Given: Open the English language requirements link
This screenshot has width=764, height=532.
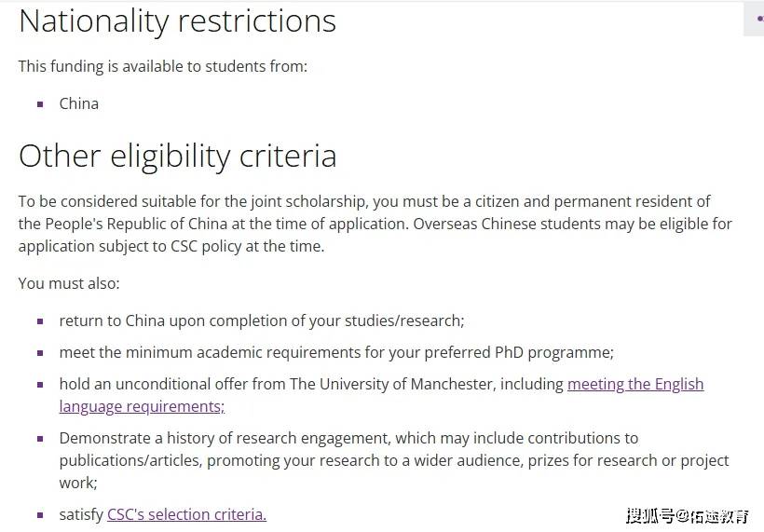Looking at the screenshot, I should click(x=635, y=385).
